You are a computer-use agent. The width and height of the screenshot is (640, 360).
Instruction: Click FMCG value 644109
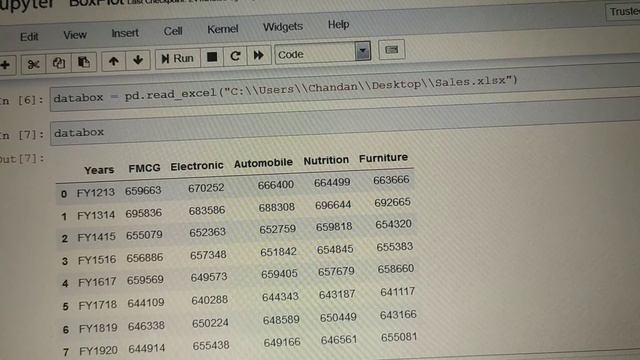[x=146, y=303]
